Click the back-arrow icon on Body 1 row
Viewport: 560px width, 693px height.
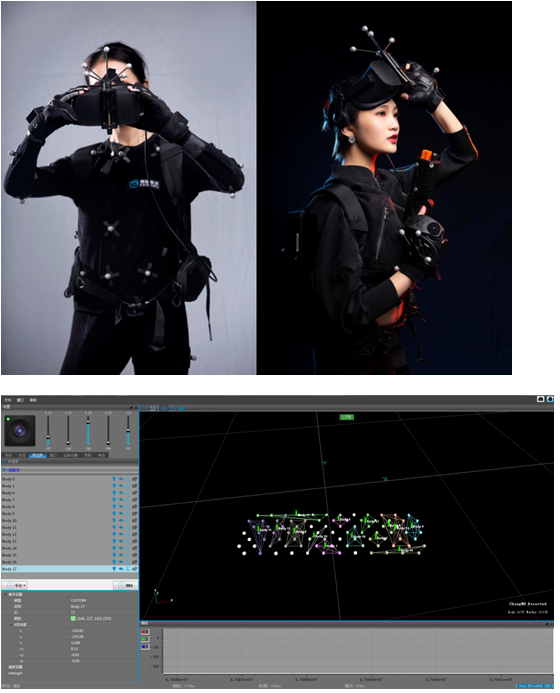121,486
